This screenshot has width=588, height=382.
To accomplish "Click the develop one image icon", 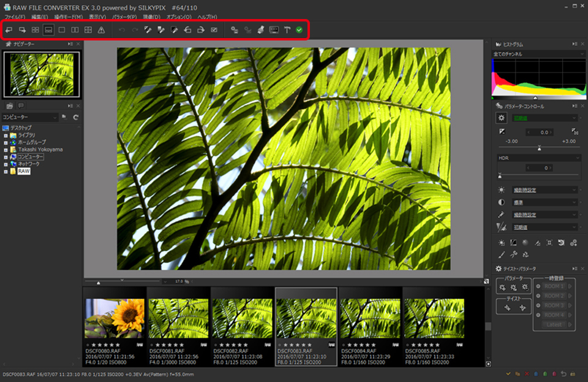I will 235,30.
